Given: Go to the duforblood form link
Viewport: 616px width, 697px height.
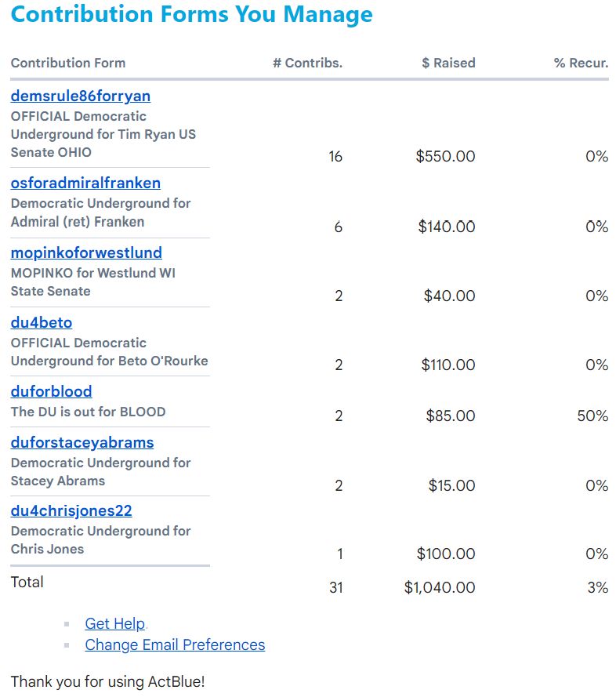Looking at the screenshot, I should click(x=52, y=392).
